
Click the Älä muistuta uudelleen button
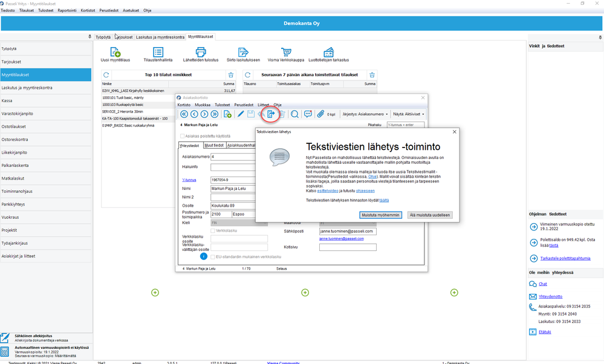pos(429,215)
